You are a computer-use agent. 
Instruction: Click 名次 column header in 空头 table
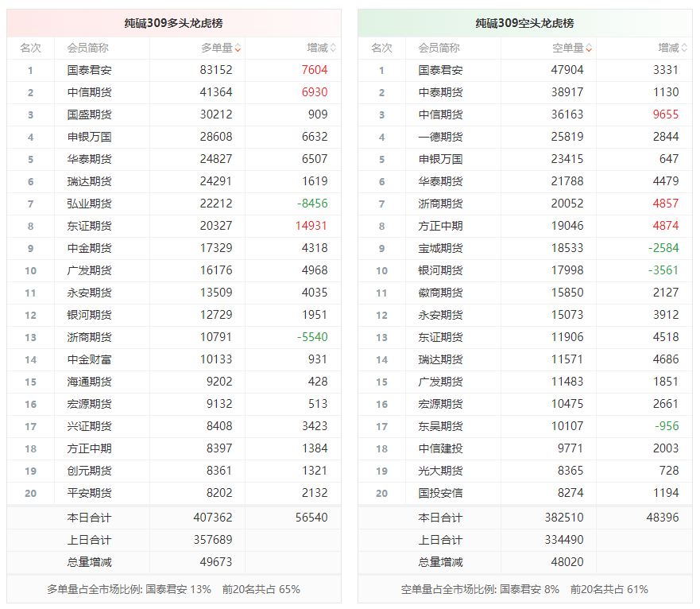[x=381, y=48]
